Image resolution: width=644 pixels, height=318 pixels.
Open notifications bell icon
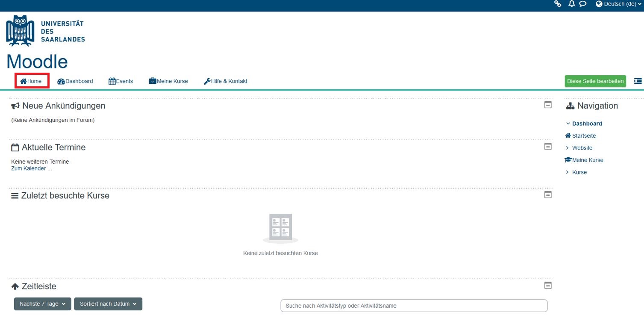point(572,4)
